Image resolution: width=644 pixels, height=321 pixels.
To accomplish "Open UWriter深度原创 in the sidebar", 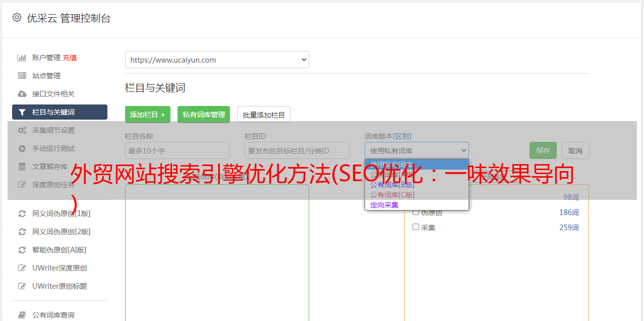I will 60,268.
